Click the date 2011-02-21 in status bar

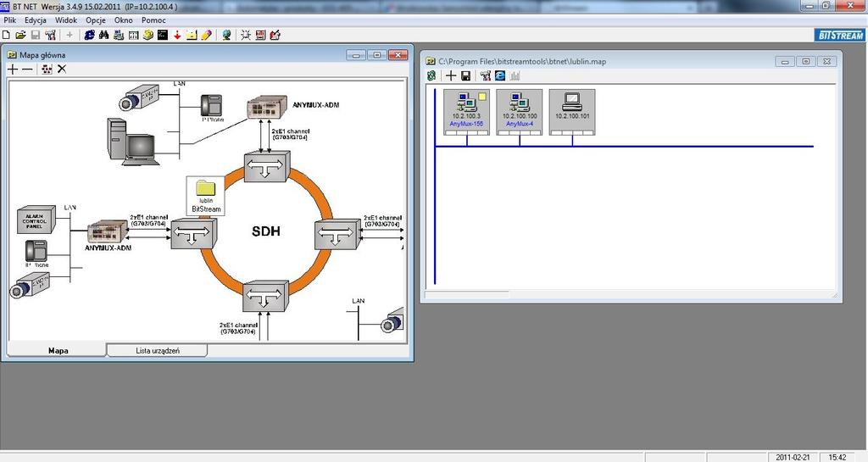pyautogui.click(x=793, y=457)
